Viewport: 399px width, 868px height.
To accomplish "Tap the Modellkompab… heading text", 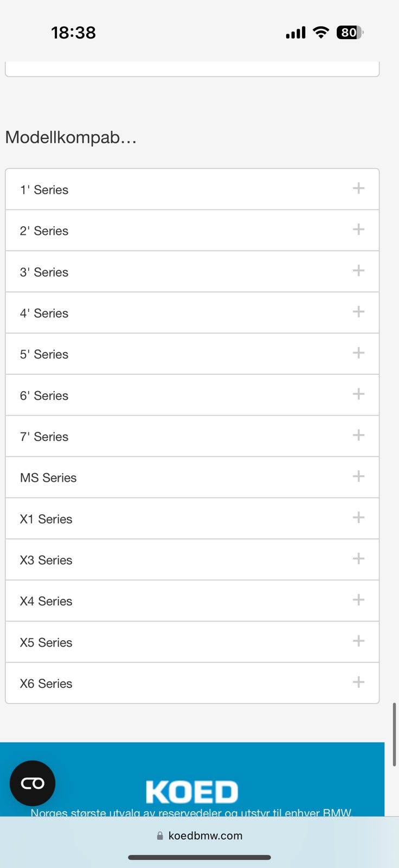I will [x=71, y=137].
